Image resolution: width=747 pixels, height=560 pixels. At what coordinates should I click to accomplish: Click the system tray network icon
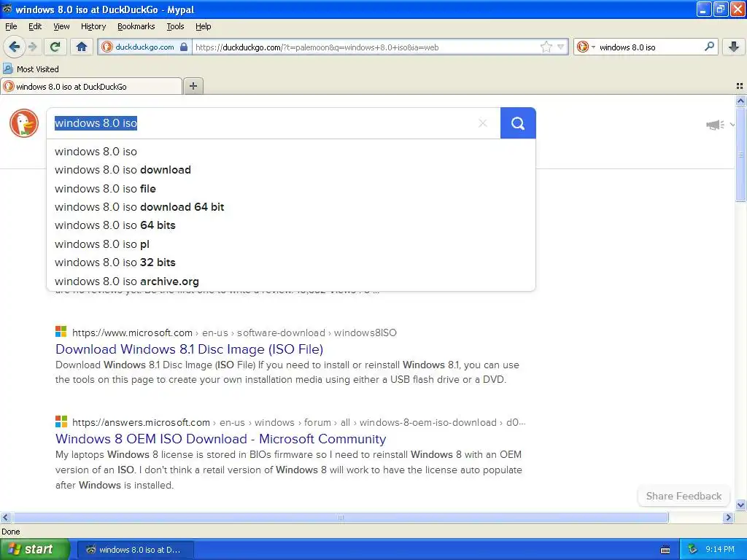(693, 549)
